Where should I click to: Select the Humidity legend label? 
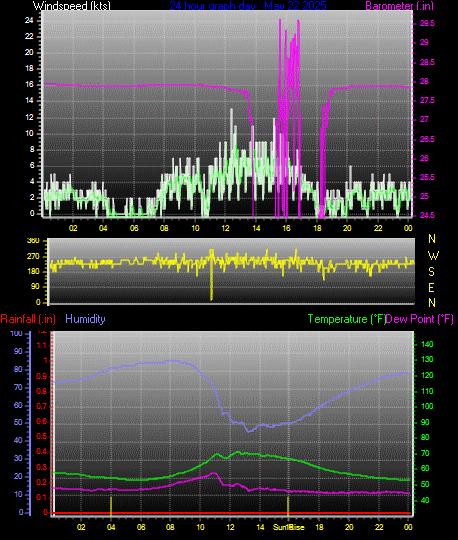point(85,319)
